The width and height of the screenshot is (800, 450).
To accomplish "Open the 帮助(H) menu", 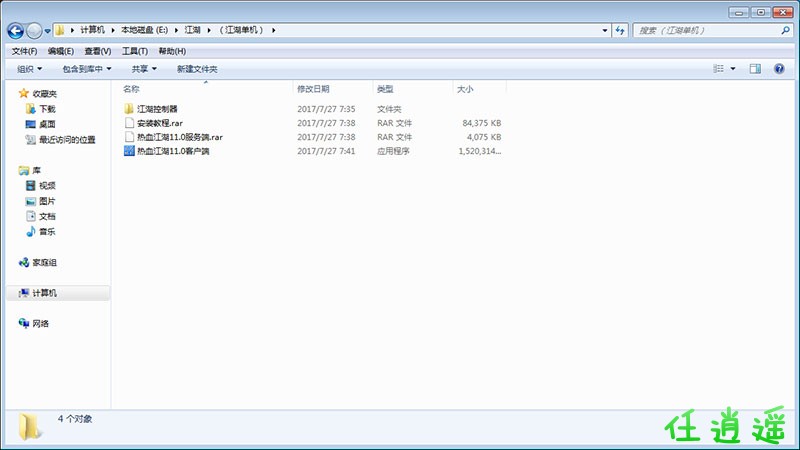I will (172, 51).
